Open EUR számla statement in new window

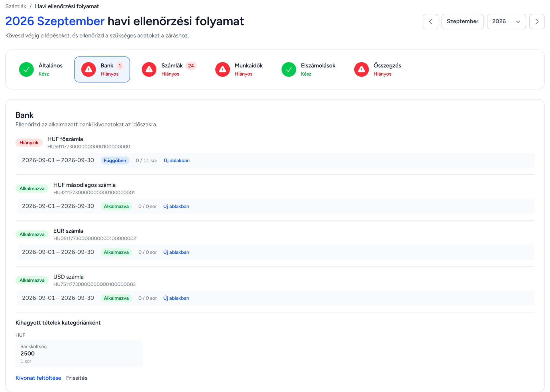coord(176,252)
